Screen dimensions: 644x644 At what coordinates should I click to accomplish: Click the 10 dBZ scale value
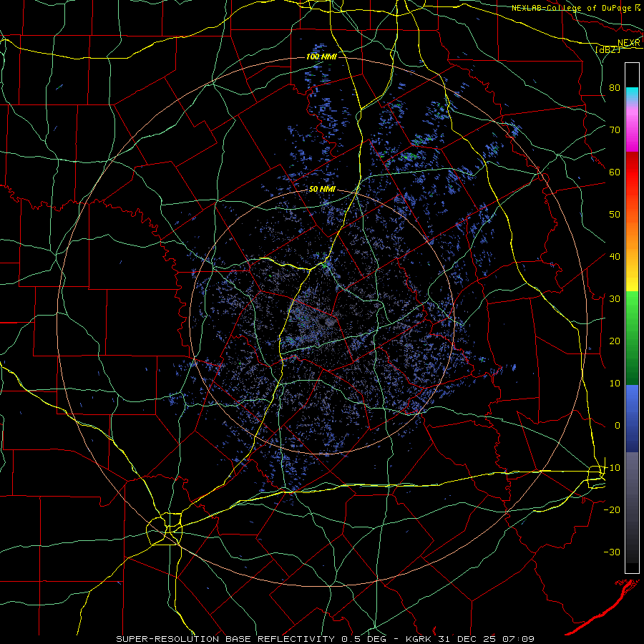pos(615,384)
